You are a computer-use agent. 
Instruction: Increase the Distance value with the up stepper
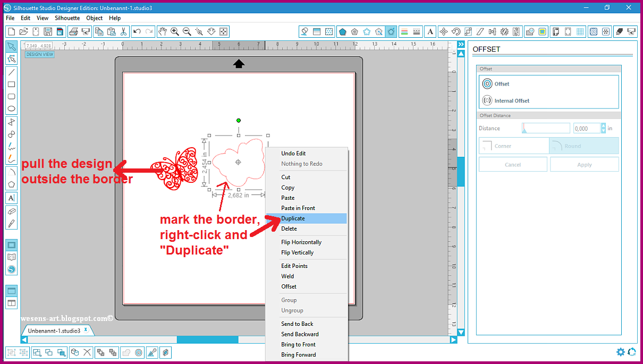pyautogui.click(x=604, y=125)
